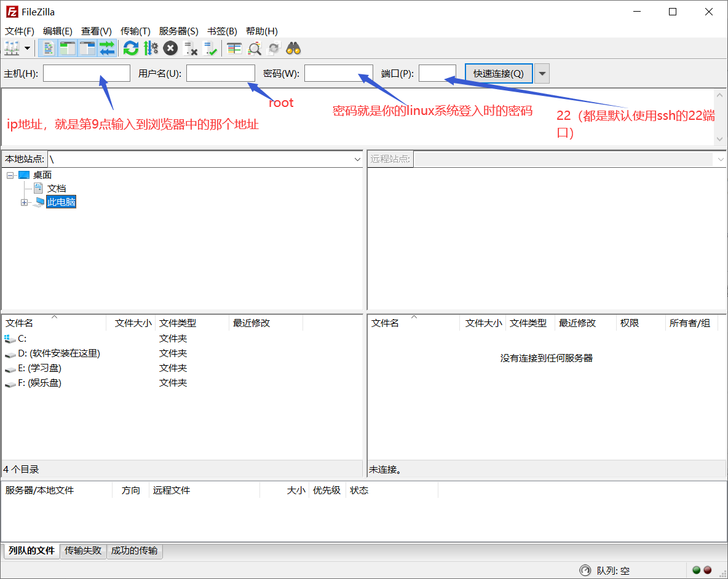
Task: Click the 远程文件 queue column header
Action: pos(204,490)
